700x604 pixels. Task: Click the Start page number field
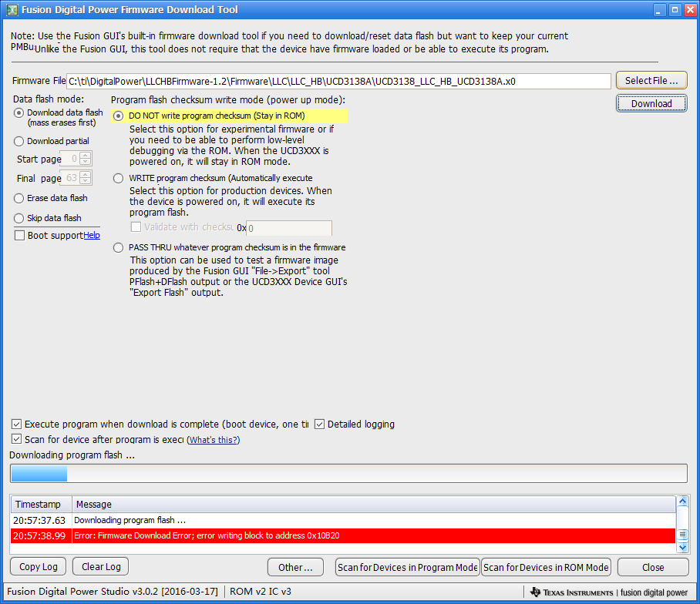(x=69, y=159)
